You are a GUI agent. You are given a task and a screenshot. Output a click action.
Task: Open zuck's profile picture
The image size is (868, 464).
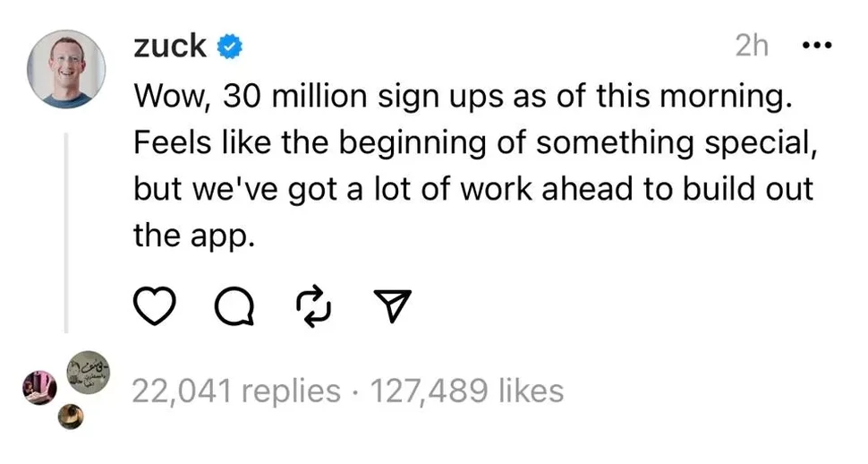66,69
